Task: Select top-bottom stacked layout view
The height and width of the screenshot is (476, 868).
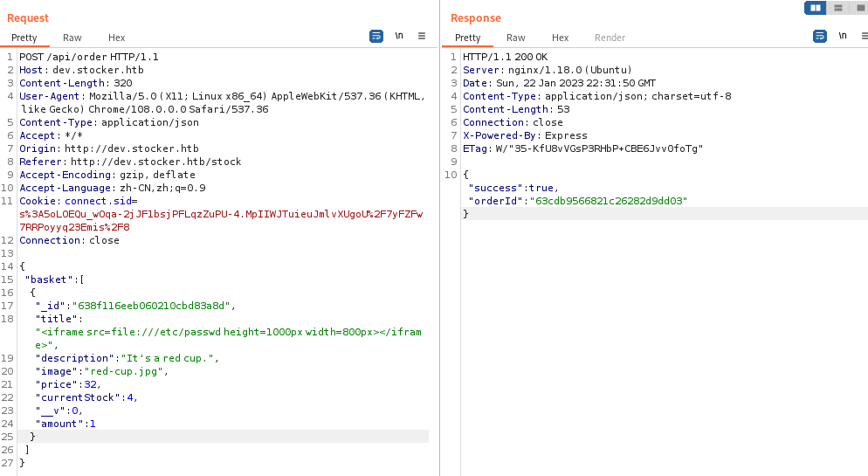Action: (x=838, y=8)
